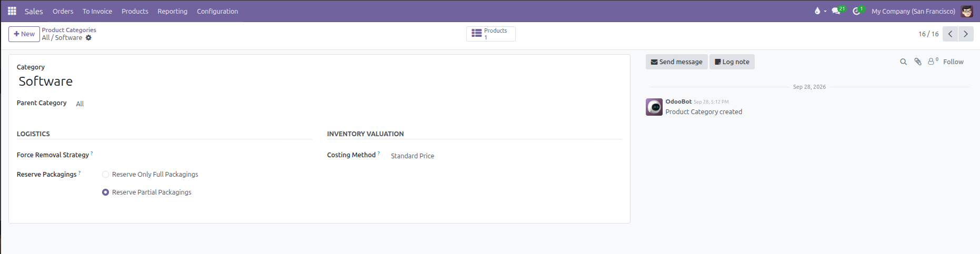
Task: Open activities clock icon
Action: (x=858, y=11)
